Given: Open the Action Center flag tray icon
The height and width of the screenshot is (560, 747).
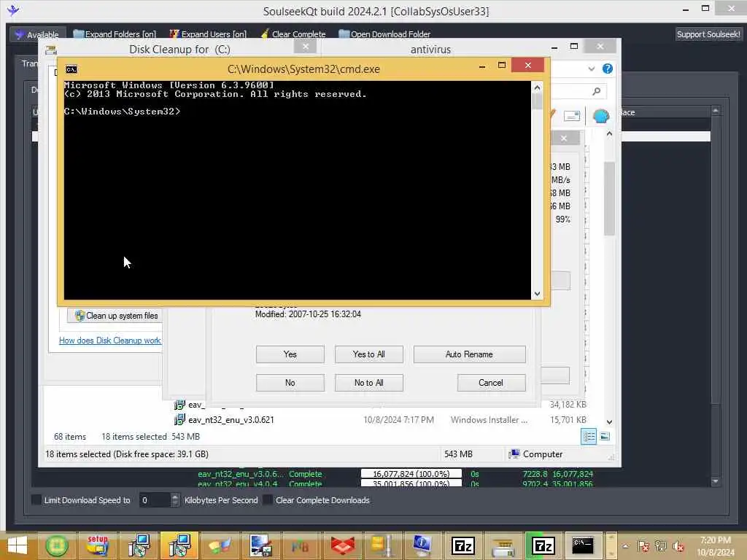Looking at the screenshot, I should (643, 547).
